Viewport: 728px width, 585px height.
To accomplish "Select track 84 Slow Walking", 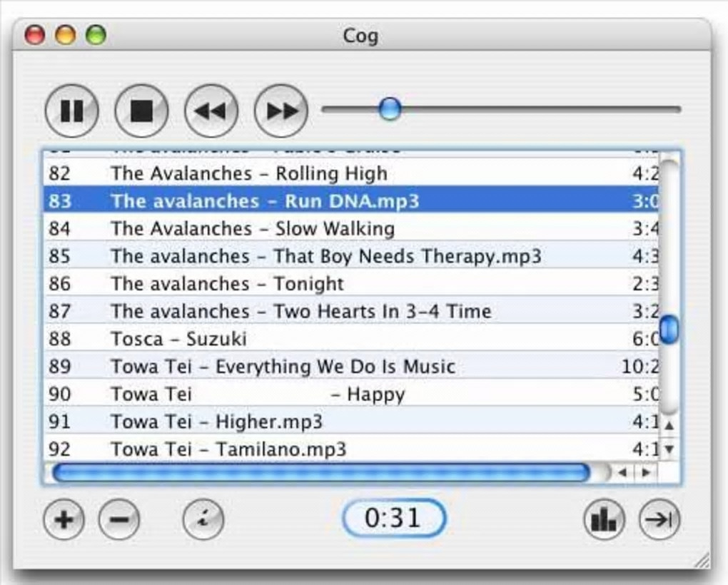I will [x=351, y=228].
